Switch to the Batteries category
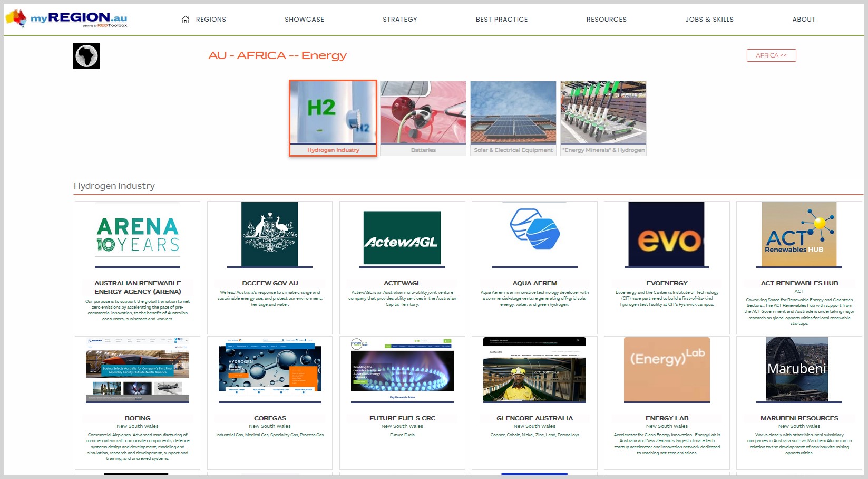 [423, 118]
